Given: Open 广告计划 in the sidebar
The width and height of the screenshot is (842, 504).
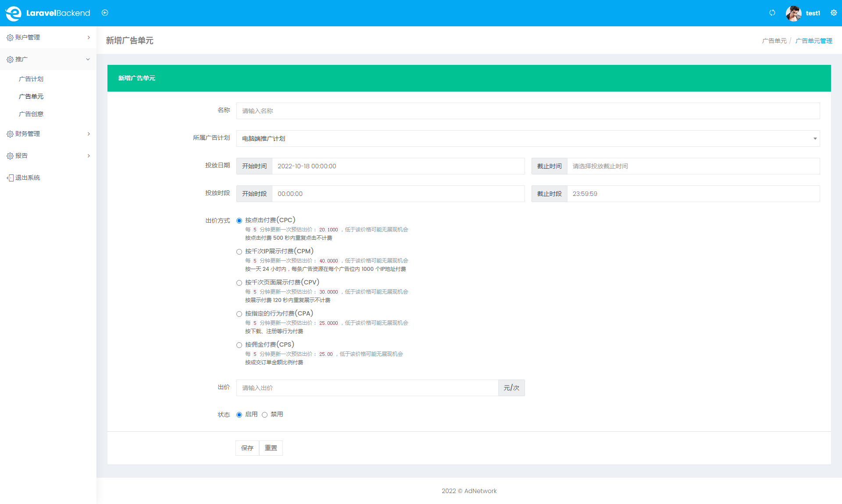Looking at the screenshot, I should (x=31, y=79).
